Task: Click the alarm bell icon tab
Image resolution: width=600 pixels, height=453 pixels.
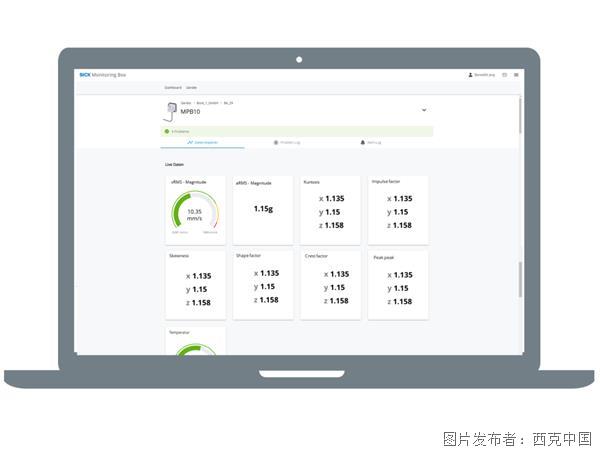Action: tap(362, 143)
